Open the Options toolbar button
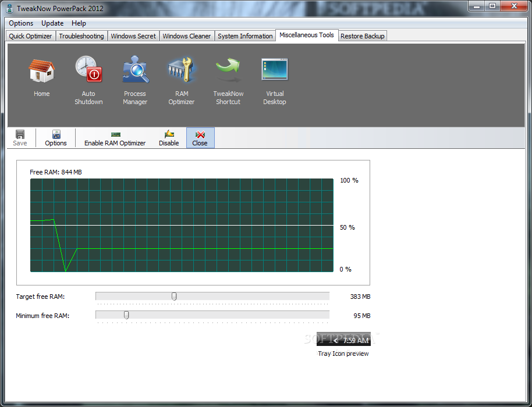532x407 pixels. tap(56, 138)
